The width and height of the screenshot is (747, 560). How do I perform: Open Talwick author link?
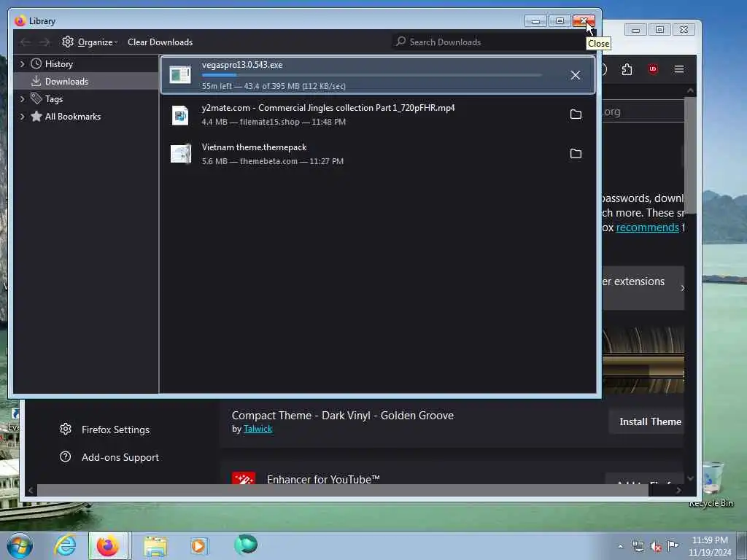[258, 429]
